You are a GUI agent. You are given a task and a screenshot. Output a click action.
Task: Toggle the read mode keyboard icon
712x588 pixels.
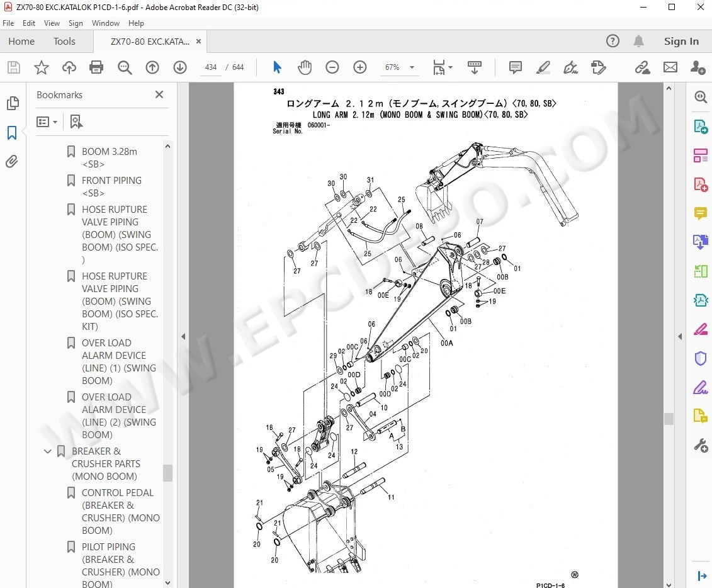click(x=475, y=67)
